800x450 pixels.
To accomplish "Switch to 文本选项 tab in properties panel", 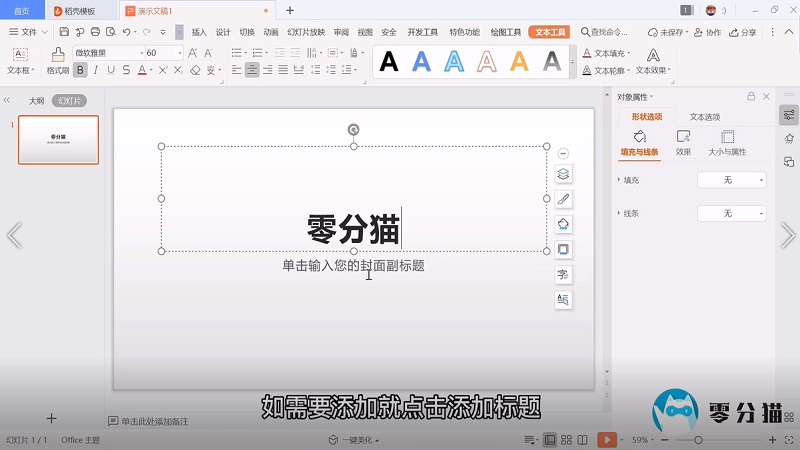I will [704, 117].
